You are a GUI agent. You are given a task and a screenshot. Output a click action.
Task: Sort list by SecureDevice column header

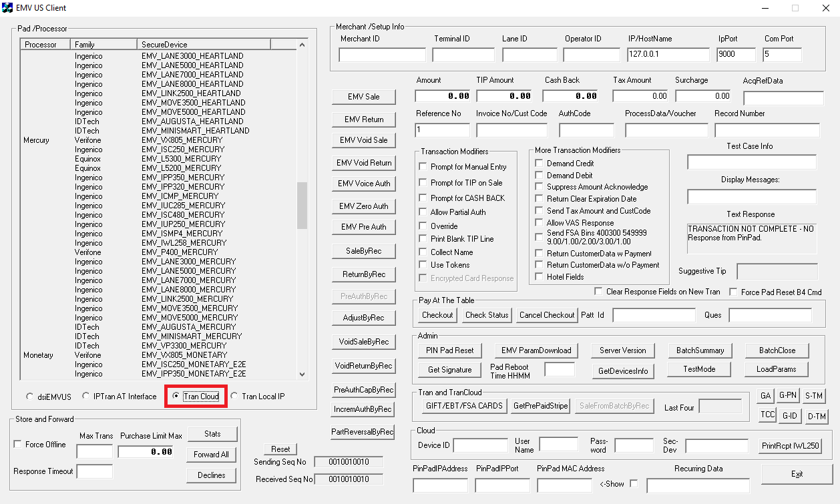click(204, 45)
